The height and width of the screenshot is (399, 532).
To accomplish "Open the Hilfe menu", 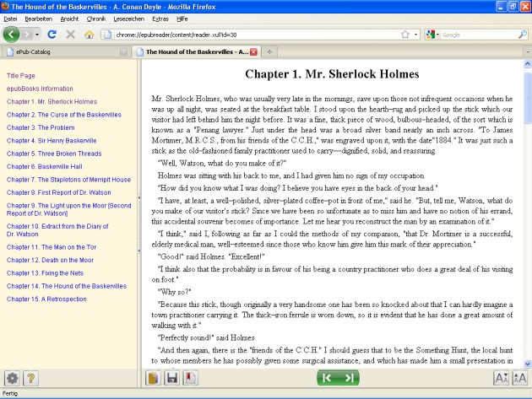I will 182,19.
